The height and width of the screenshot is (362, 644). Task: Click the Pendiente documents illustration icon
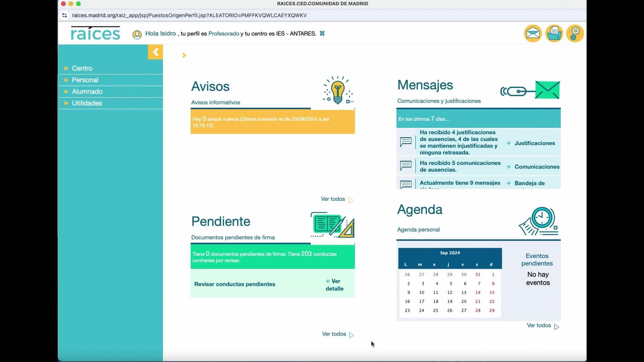pyautogui.click(x=332, y=225)
